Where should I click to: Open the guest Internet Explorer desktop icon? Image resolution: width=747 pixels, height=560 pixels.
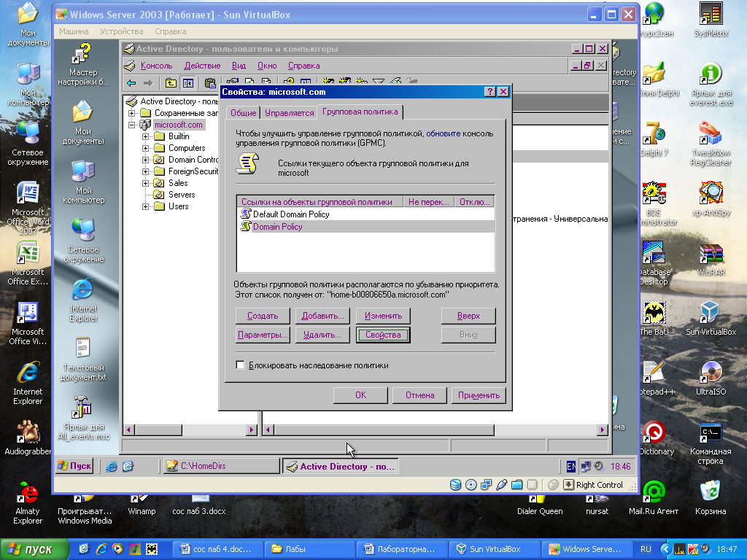[83, 300]
